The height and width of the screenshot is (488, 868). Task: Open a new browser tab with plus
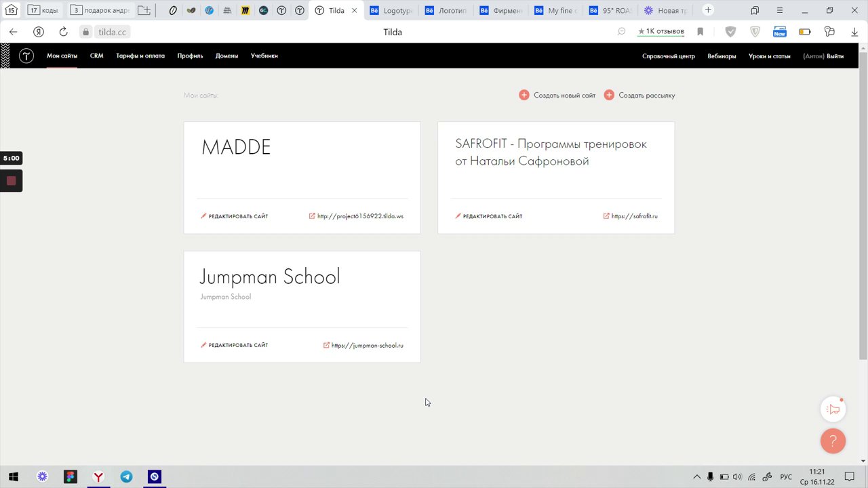click(x=708, y=10)
